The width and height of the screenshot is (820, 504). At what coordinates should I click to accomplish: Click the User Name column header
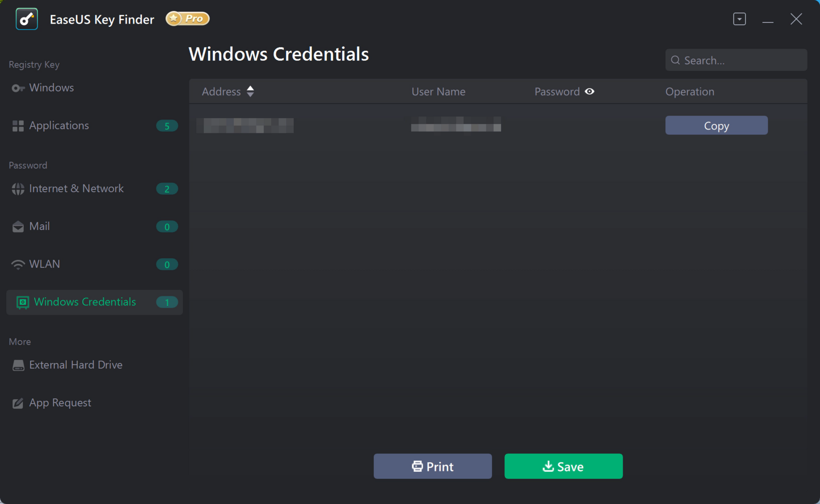pyautogui.click(x=438, y=91)
